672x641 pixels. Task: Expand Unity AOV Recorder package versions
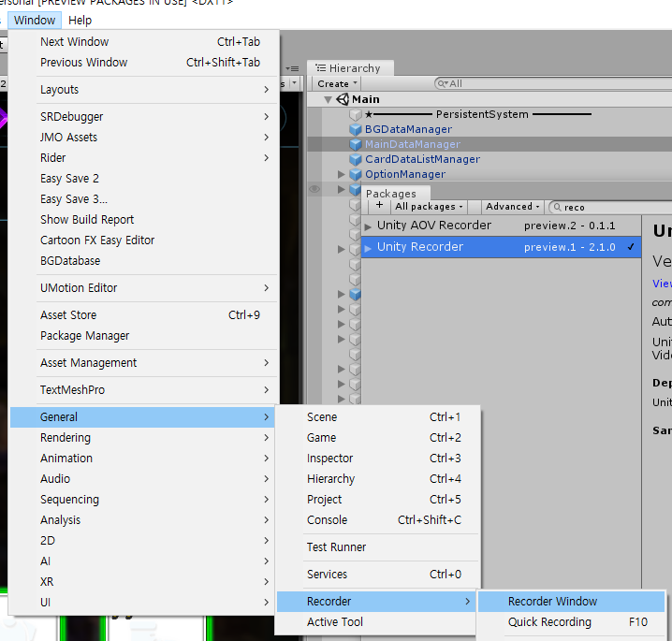(368, 226)
